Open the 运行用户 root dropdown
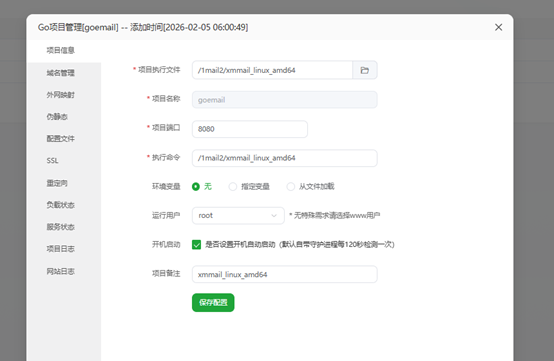 (x=238, y=215)
